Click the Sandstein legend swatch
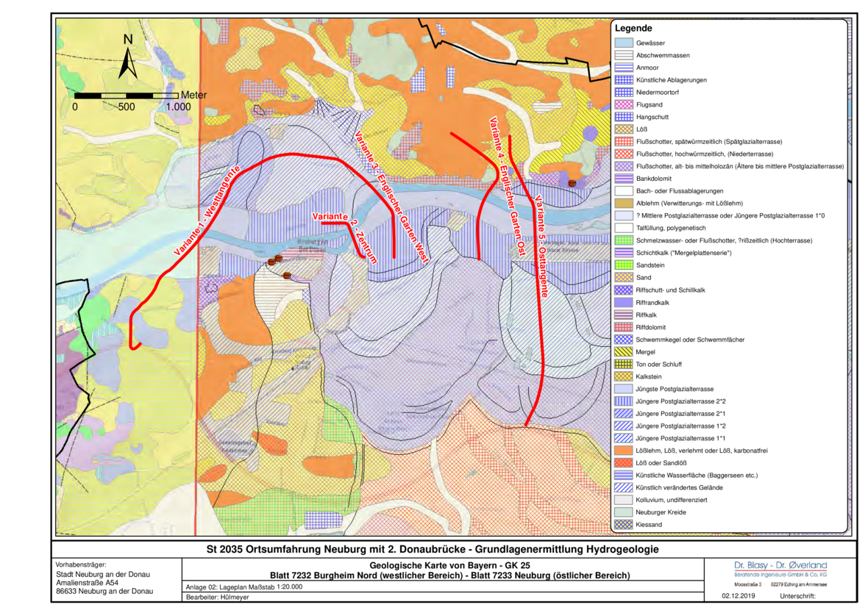 coord(624,265)
